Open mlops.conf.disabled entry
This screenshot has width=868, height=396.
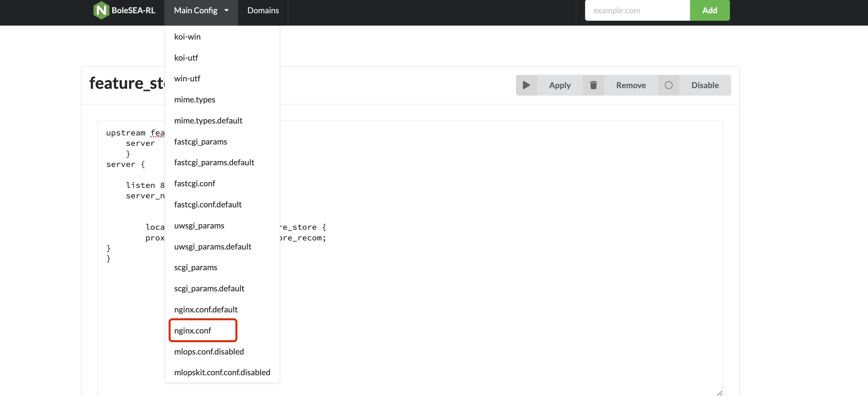(209, 351)
